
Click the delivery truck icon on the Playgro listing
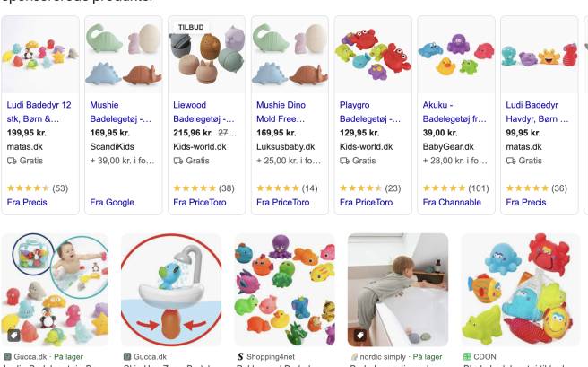click(344, 162)
